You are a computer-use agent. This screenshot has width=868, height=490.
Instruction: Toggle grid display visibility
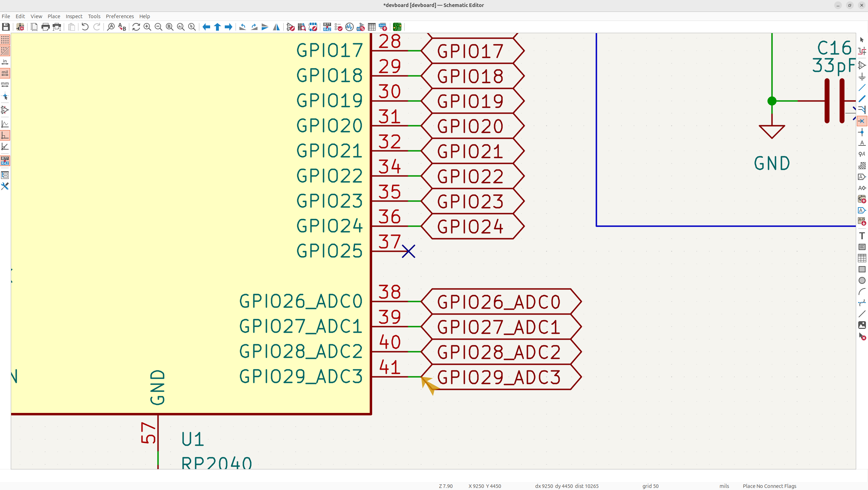5,40
